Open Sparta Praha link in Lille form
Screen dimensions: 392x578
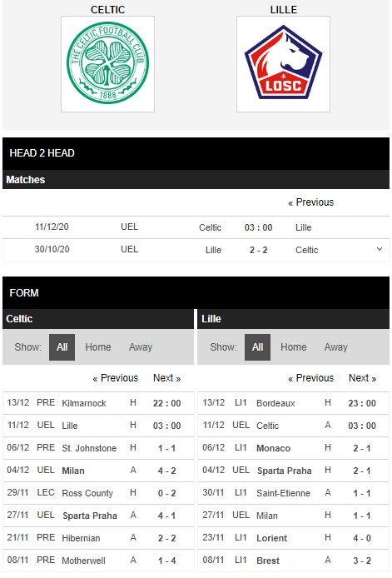pos(284,471)
